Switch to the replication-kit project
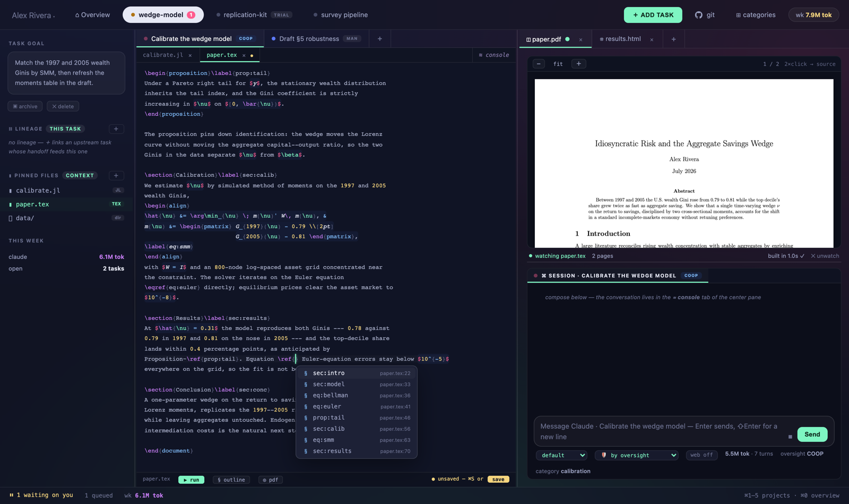The image size is (849, 504). 254,15
